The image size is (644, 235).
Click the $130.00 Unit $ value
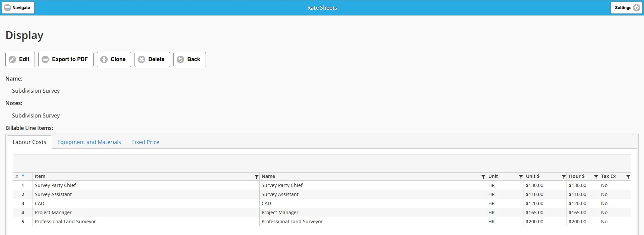[x=535, y=185]
